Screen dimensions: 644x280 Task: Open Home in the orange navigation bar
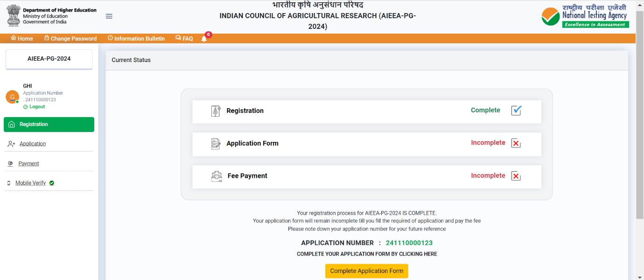pyautogui.click(x=22, y=39)
